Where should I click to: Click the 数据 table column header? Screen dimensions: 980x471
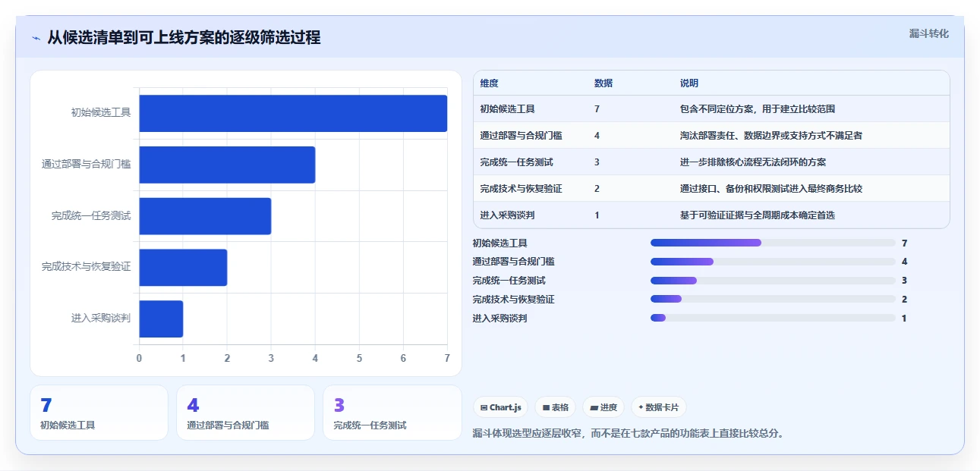coord(603,83)
